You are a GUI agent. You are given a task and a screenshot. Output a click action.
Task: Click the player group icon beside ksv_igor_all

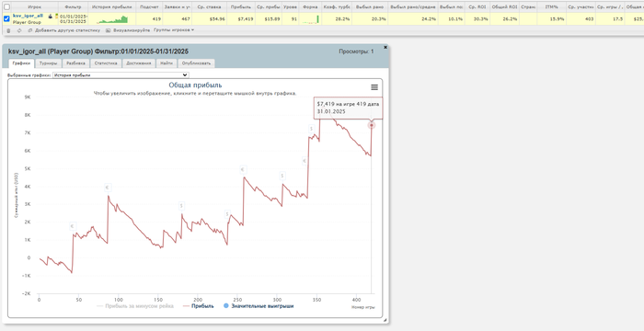pos(51,16)
